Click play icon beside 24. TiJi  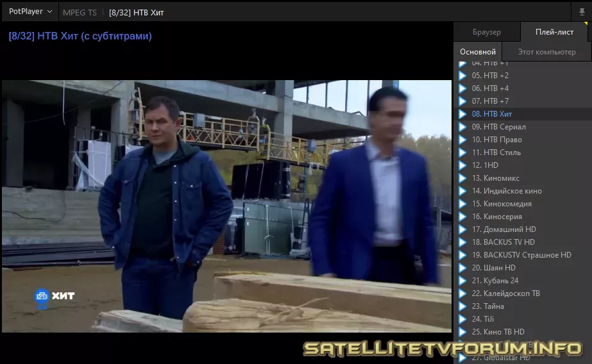[x=462, y=319]
